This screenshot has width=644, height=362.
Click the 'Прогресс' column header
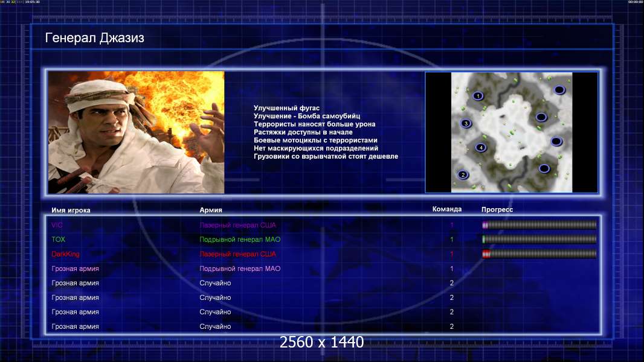(497, 209)
